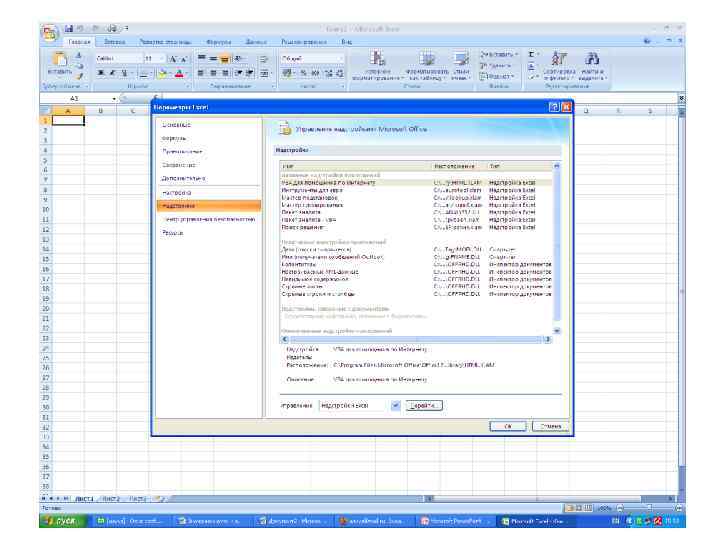Click the large Paste (Вставить) clipboard icon
Image resolution: width=720 pixels, height=540 pixels.
(x=60, y=60)
